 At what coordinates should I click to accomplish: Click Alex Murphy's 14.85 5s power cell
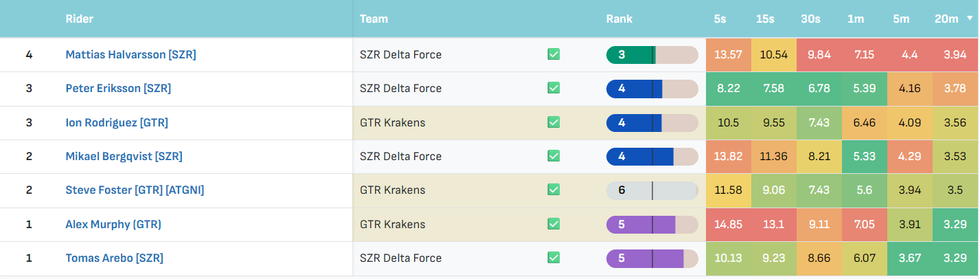click(729, 224)
